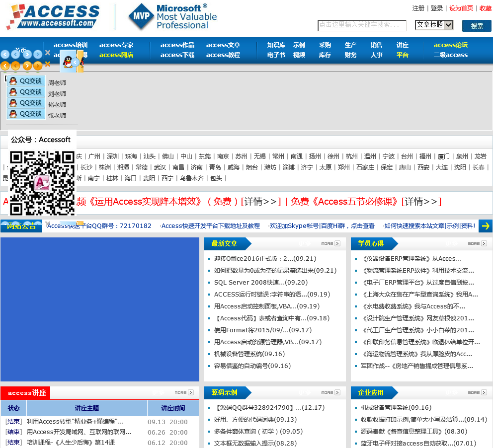Click the large blue banner area
Screen dimensions: 493x448
coord(100,309)
